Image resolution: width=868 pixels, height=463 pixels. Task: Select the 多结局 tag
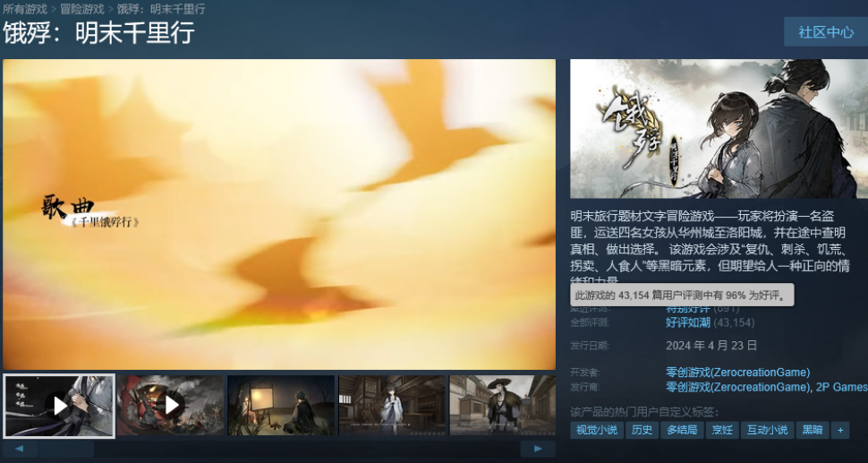(682, 430)
